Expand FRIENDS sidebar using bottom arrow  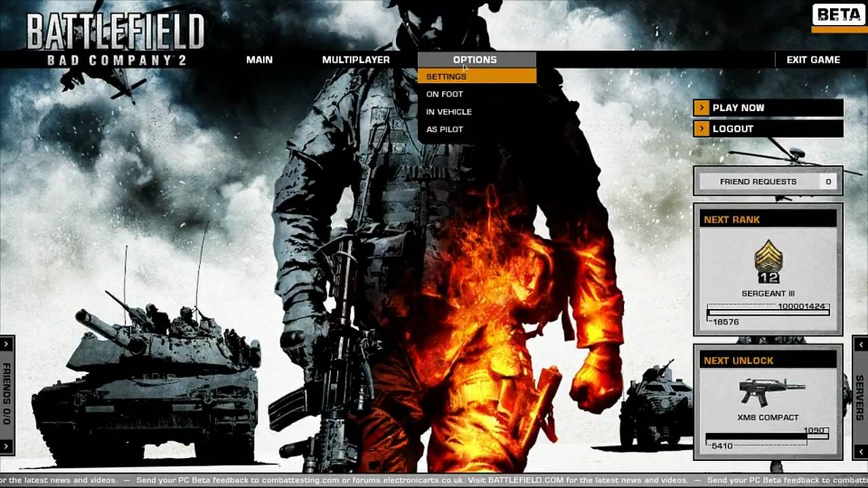(x=6, y=446)
